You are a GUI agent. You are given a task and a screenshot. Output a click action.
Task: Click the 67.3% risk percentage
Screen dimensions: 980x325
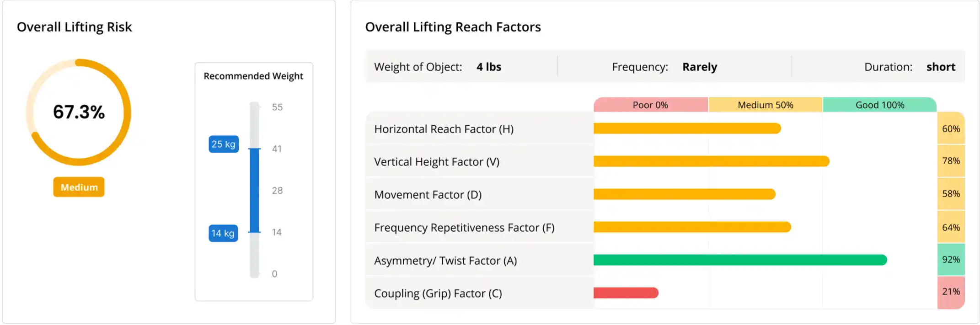[x=78, y=110]
